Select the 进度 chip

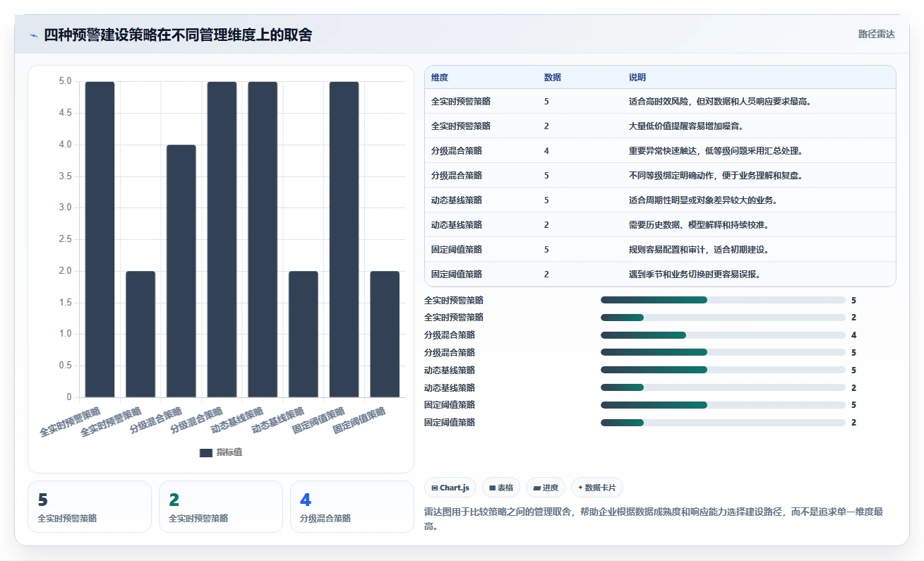(x=546, y=488)
